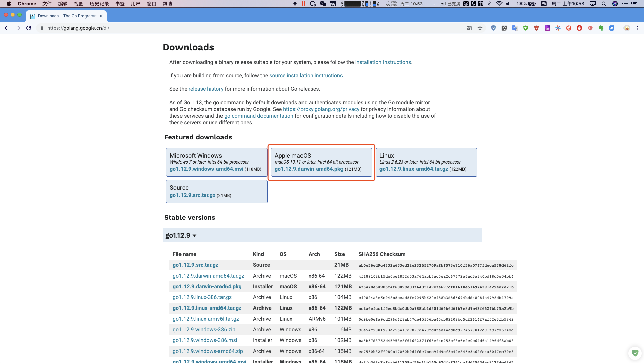Image resolution: width=644 pixels, height=363 pixels.
Task: Download go1.12.9.linux-386.tar.gz from table
Action: 202,297
